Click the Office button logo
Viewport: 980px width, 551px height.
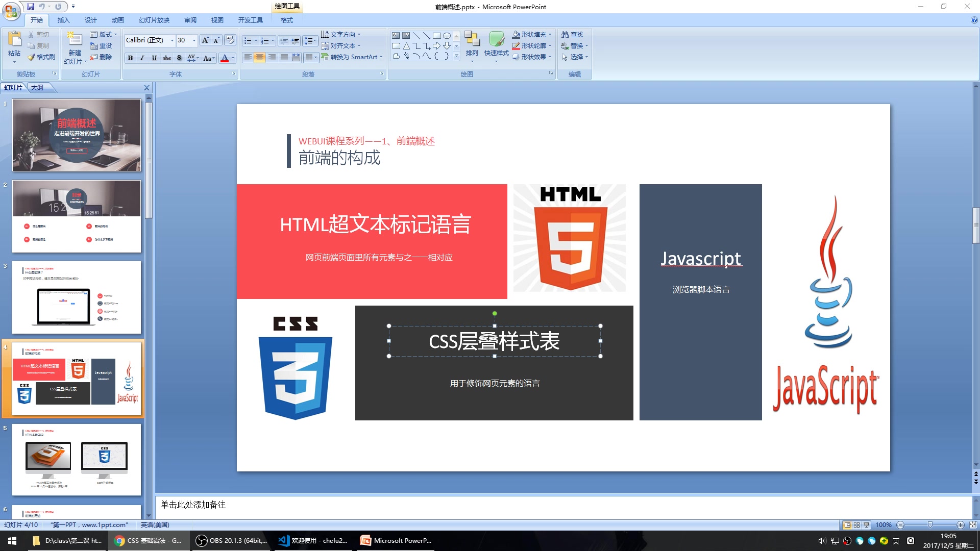coord(11,11)
